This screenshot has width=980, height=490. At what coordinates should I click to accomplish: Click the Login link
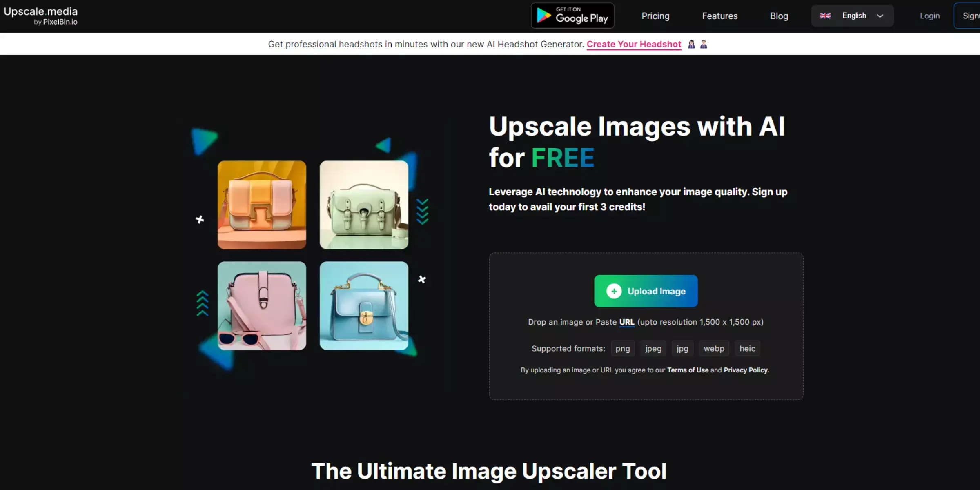pyautogui.click(x=930, y=16)
